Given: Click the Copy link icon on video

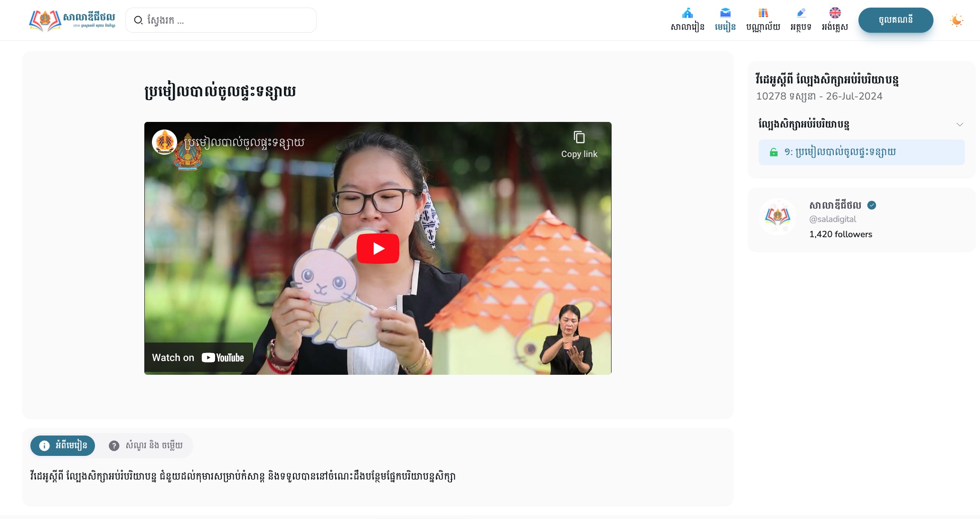Looking at the screenshot, I should click(579, 138).
